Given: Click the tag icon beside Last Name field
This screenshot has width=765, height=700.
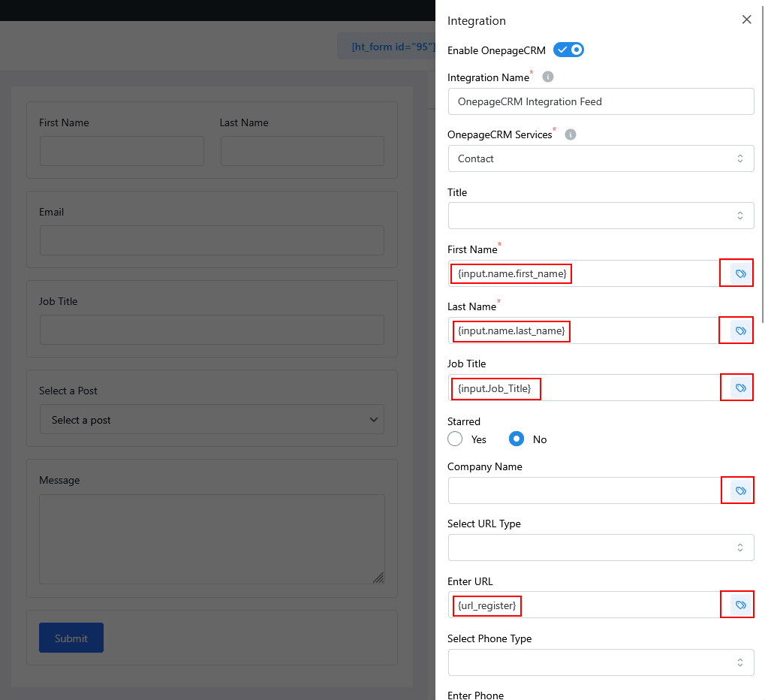Looking at the screenshot, I should point(740,331).
